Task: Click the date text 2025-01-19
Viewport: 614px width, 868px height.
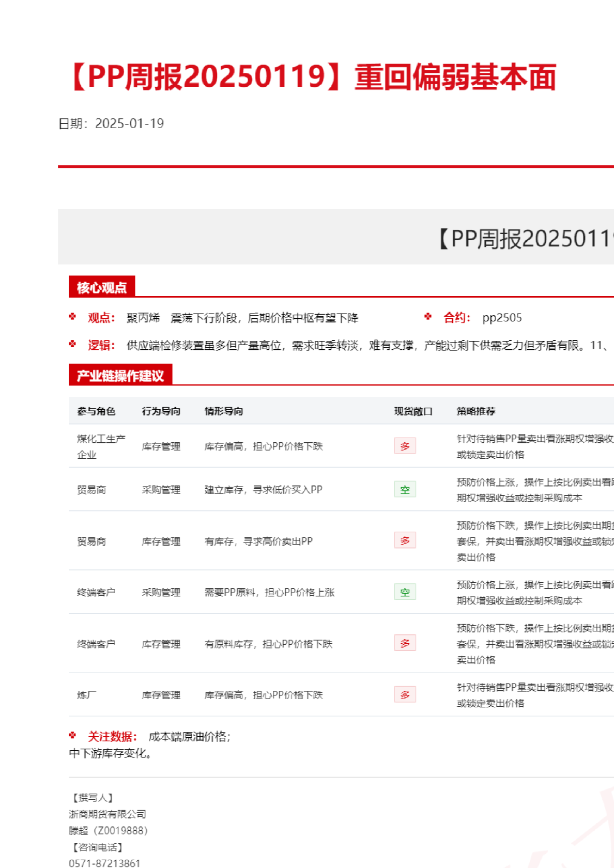Action: 129,123
